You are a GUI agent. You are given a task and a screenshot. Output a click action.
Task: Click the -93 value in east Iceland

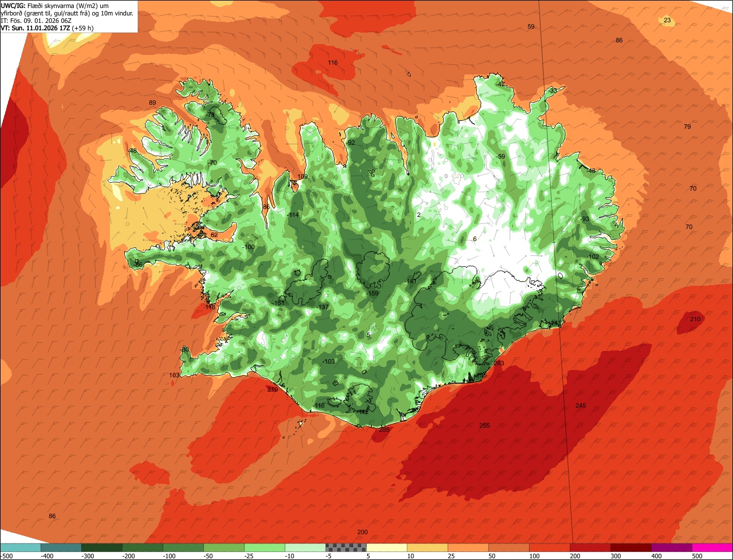point(585,219)
